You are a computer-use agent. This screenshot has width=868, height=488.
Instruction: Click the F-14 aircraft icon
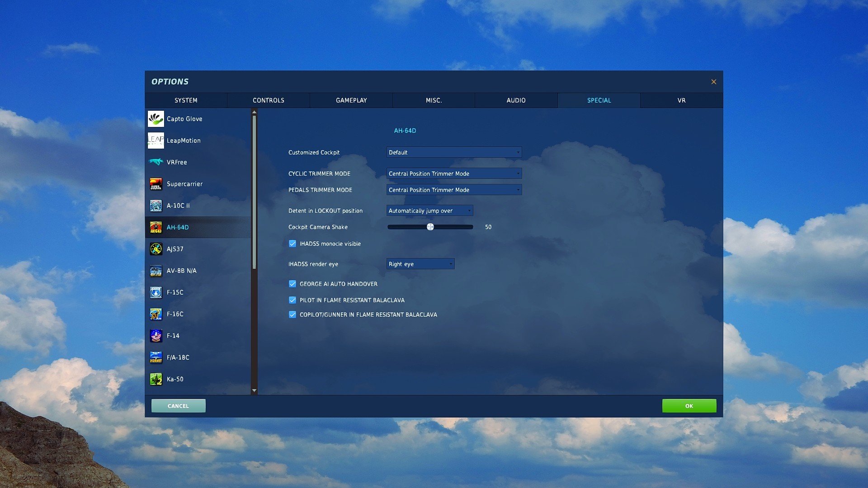pos(156,336)
